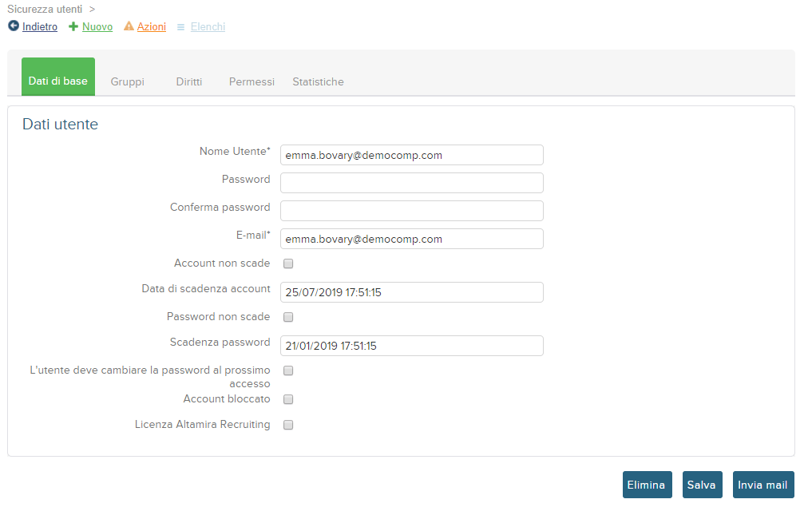Focus the Conferma password field

pyautogui.click(x=412, y=211)
